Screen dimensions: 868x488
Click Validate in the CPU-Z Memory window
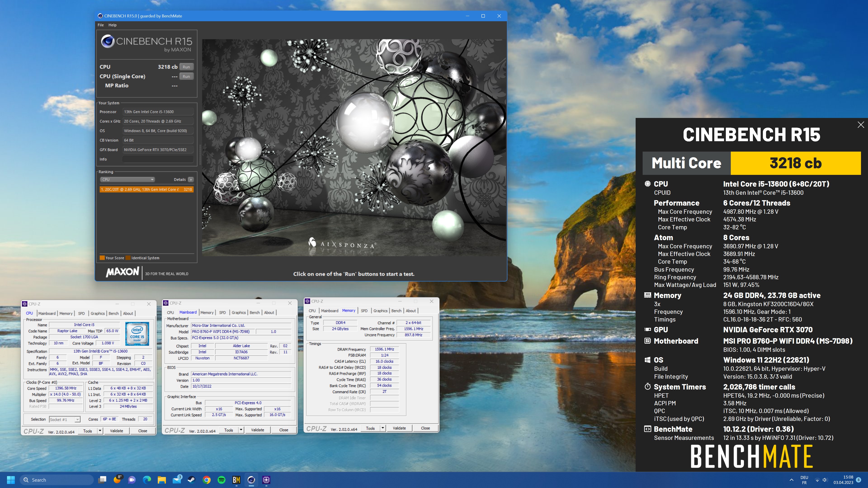399,428
